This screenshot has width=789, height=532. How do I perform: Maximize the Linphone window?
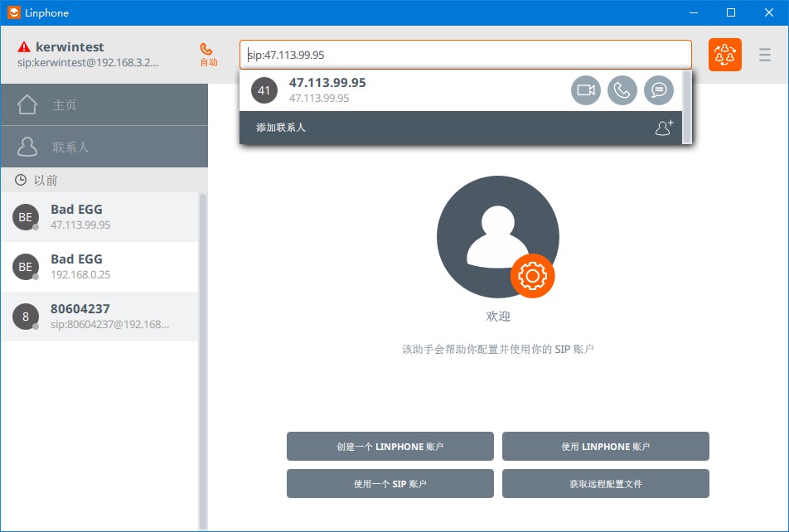pyautogui.click(x=731, y=12)
